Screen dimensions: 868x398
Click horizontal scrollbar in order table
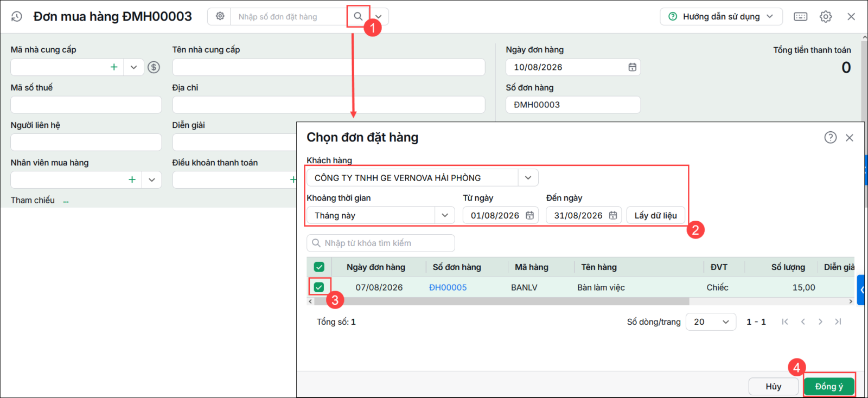(501, 301)
